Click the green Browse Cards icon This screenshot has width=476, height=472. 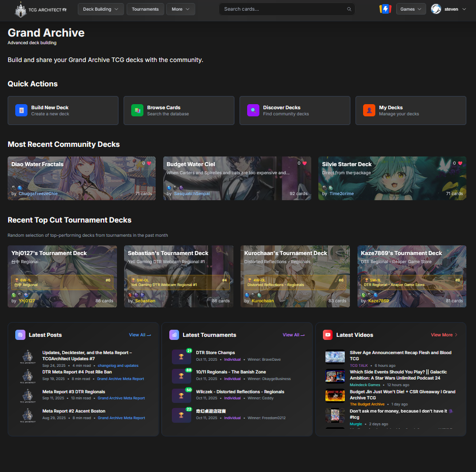137,110
